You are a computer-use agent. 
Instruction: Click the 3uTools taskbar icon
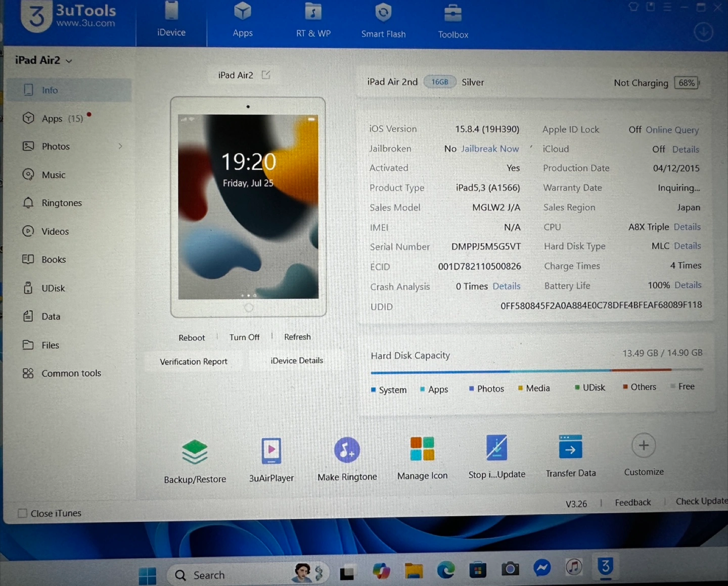pyautogui.click(x=606, y=566)
